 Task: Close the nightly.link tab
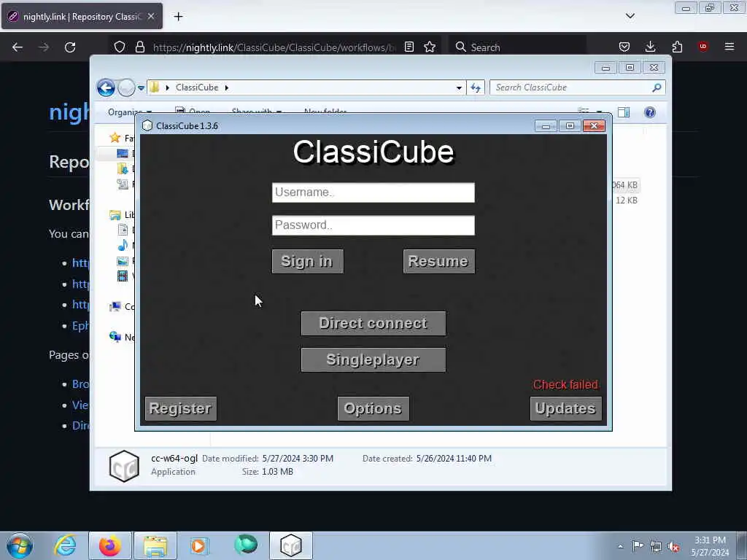point(151,16)
